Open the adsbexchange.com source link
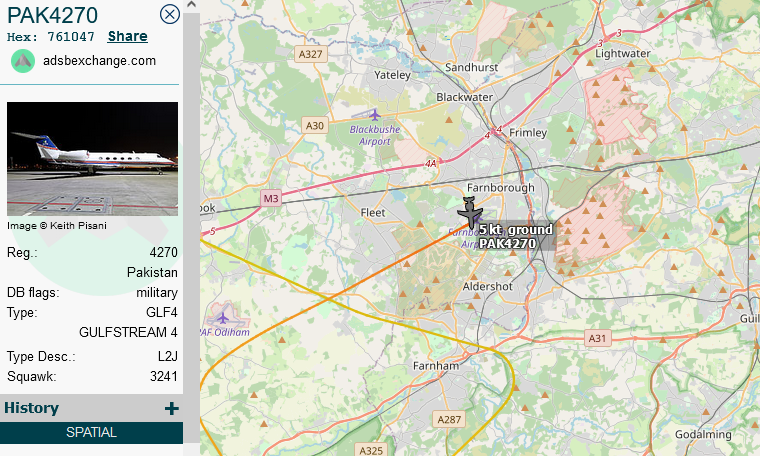 [x=99, y=61]
